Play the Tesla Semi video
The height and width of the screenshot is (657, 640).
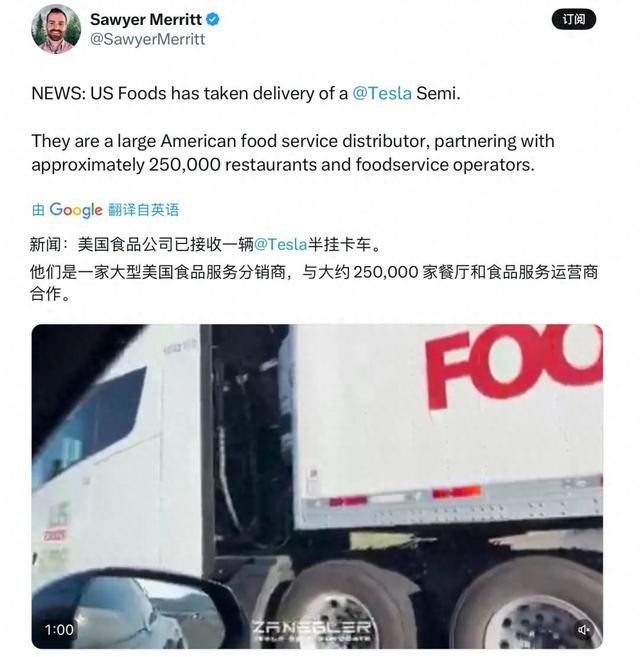point(317,486)
